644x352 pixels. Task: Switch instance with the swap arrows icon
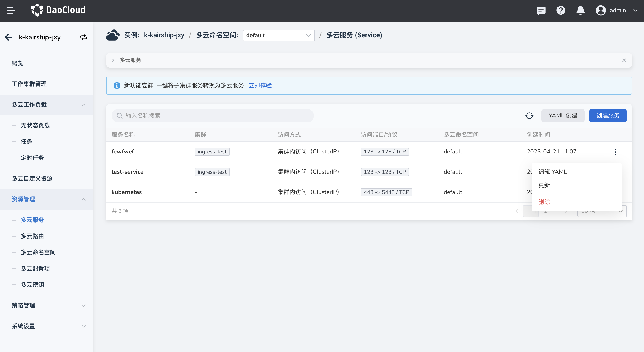[83, 37]
